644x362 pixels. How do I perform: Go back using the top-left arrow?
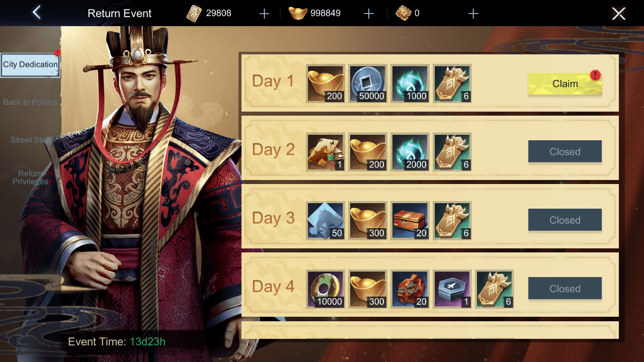tap(36, 13)
